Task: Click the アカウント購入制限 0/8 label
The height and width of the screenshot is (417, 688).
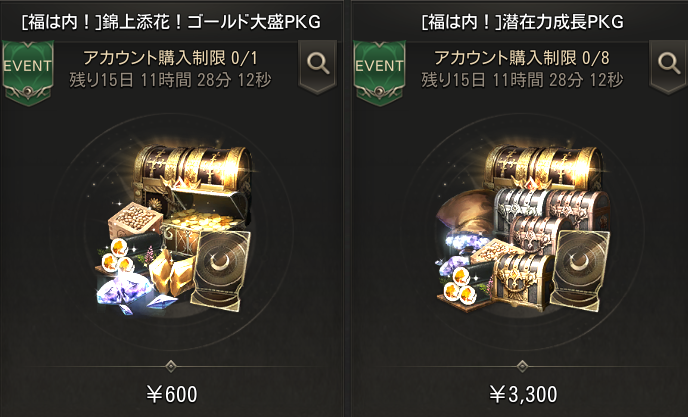Action: (x=522, y=58)
